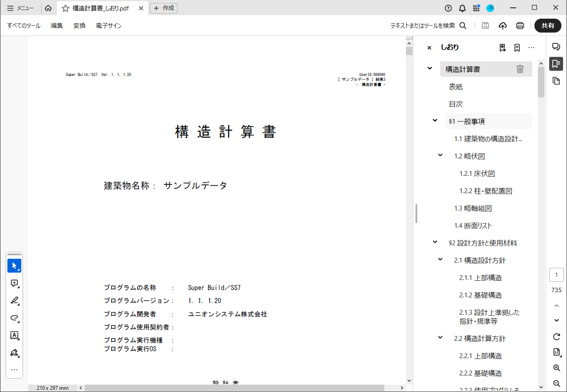
Task: Click the zoom out magnifier
Action: pos(557,383)
